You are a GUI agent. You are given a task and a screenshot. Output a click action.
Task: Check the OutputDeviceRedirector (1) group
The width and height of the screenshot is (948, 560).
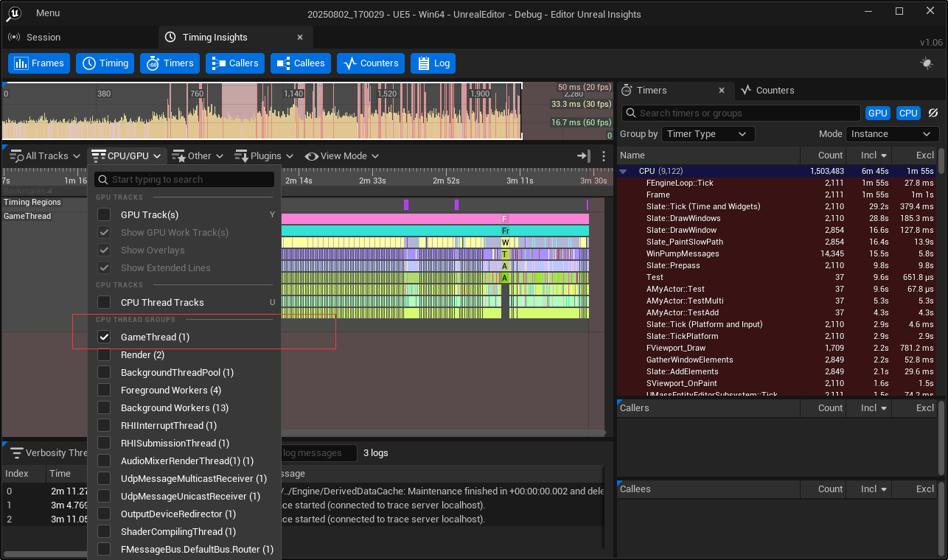click(x=104, y=514)
